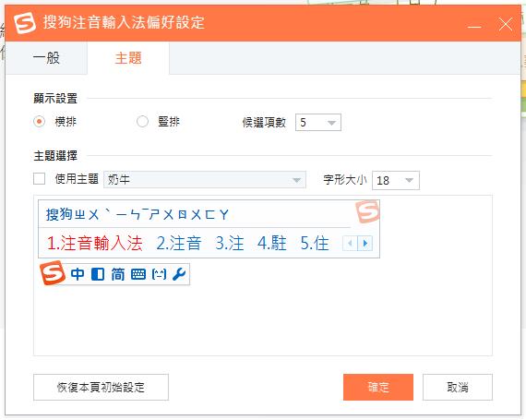Toggle the half/full-width icon in preview bar
Screen dimensions: 526x420
tap(98, 274)
